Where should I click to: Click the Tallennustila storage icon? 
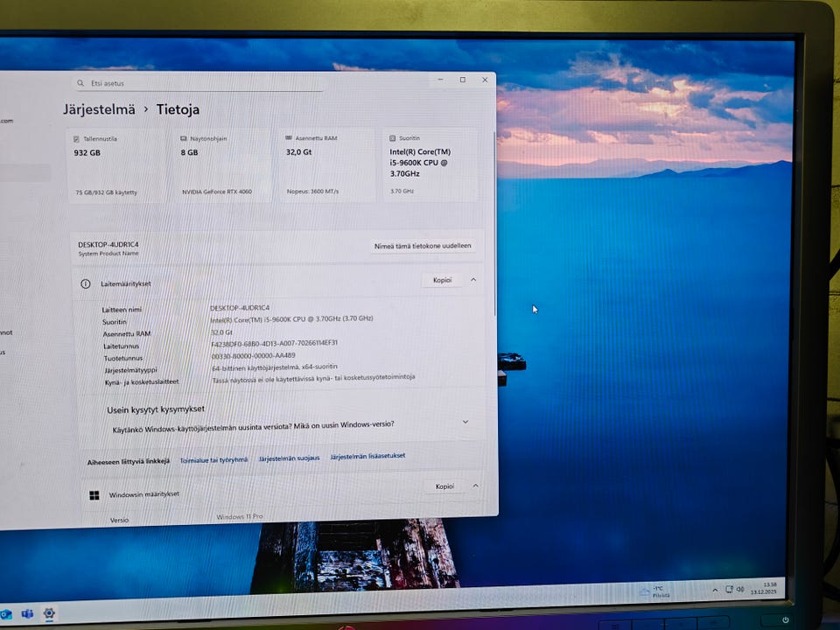[77, 139]
